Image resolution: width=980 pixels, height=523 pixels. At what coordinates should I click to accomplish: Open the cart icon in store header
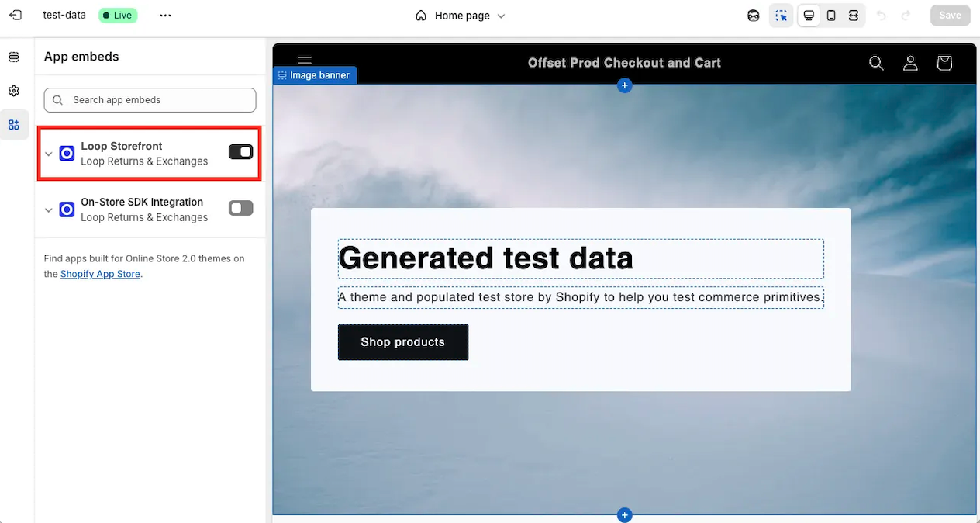coord(944,63)
